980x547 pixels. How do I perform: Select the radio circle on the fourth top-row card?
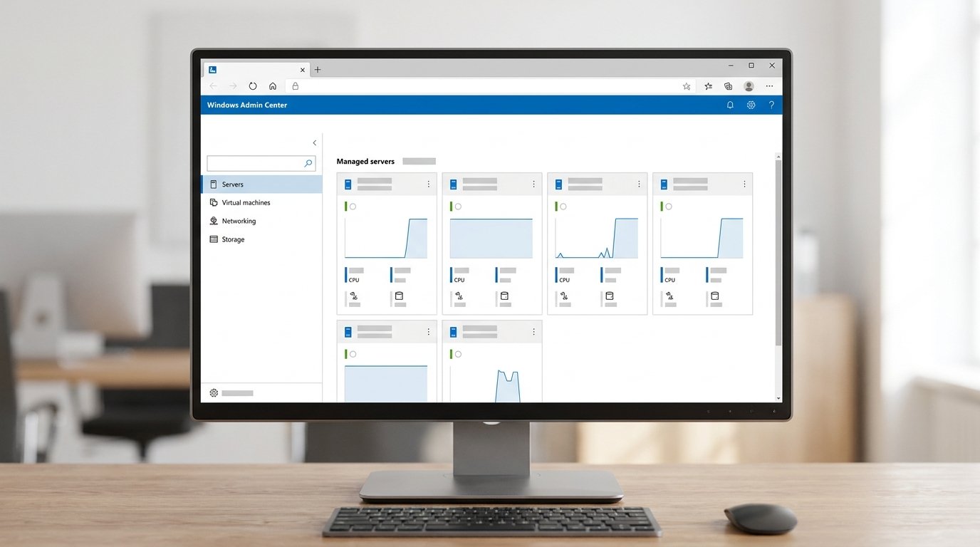point(669,207)
